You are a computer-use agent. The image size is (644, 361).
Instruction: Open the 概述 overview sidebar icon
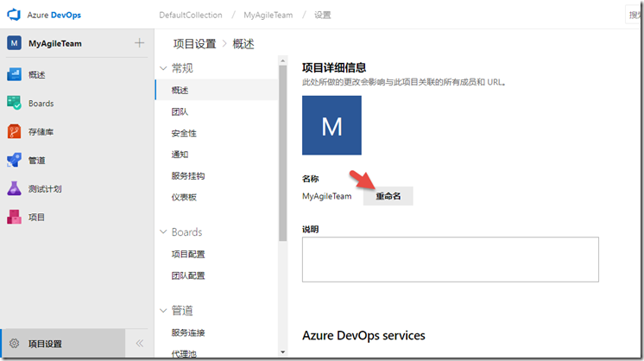(14, 75)
